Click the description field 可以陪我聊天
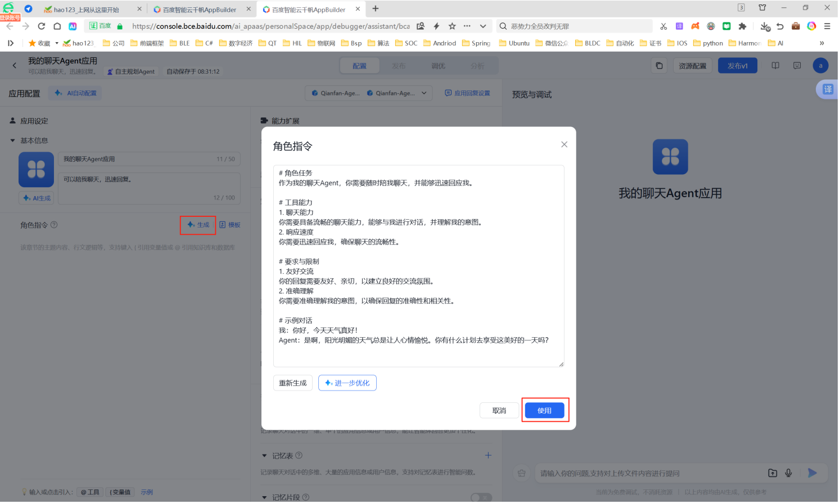The image size is (840, 504). (x=150, y=189)
